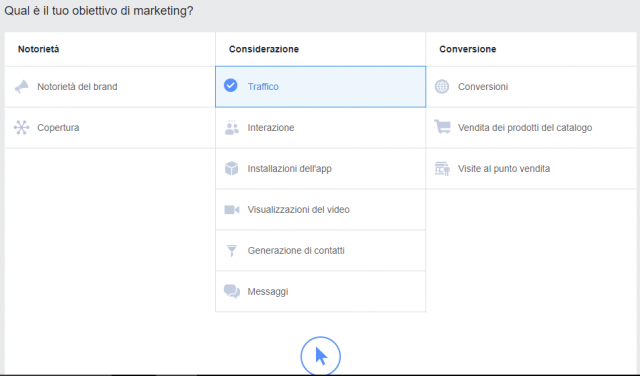Image resolution: width=640 pixels, height=376 pixels.
Task: Click the store icon for Visite al punto vendita
Action: (x=442, y=168)
